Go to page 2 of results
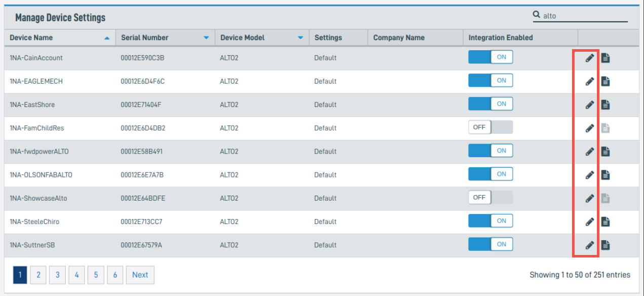The image size is (644, 296). [x=39, y=275]
